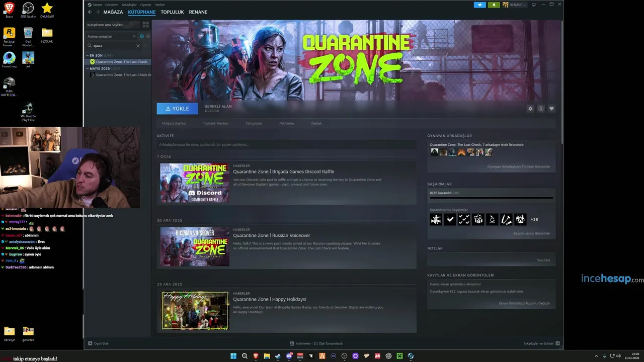Show the +18 remaining achievements

[534, 219]
